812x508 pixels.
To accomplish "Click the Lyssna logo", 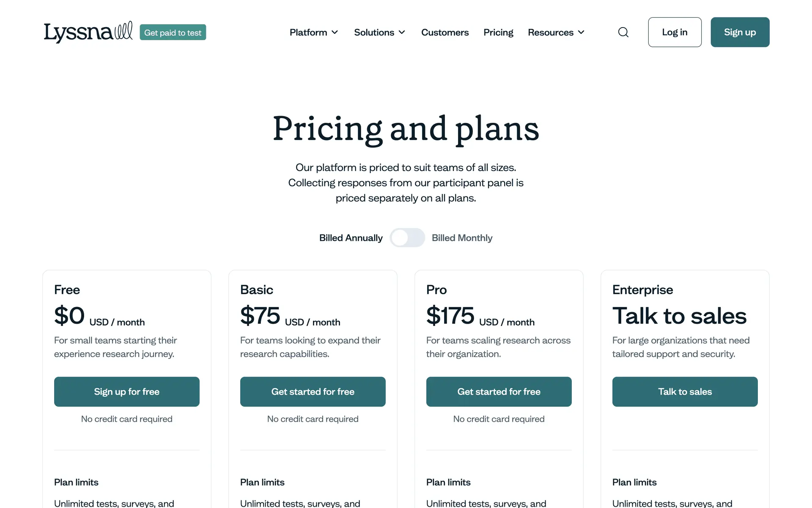I will pos(88,32).
